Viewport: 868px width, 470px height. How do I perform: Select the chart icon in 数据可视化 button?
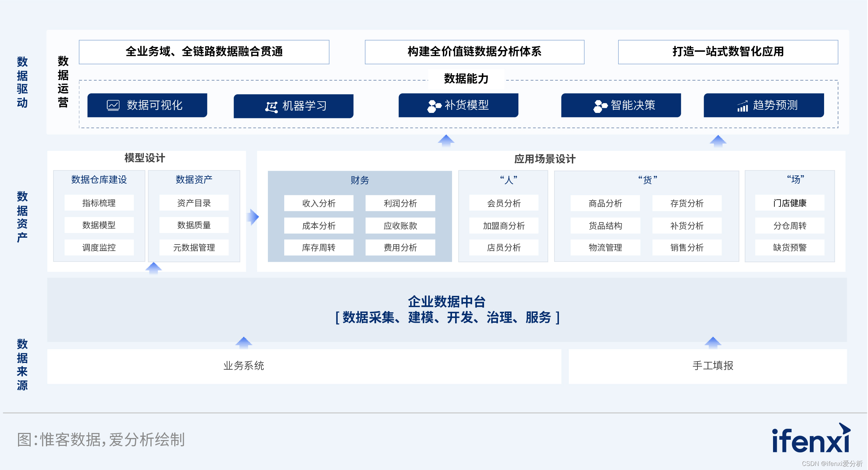tap(114, 106)
